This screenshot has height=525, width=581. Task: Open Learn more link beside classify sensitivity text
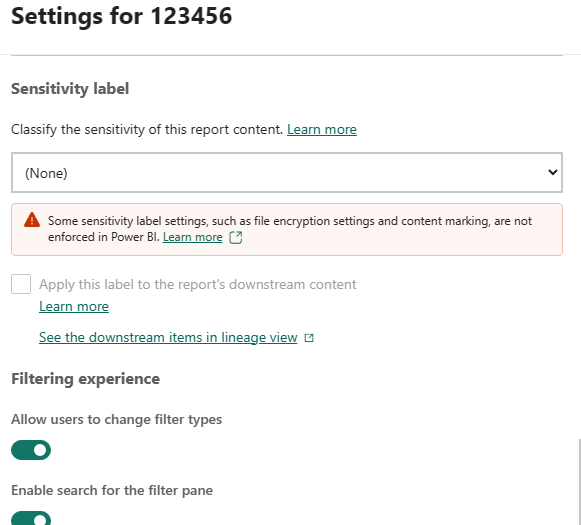322,130
